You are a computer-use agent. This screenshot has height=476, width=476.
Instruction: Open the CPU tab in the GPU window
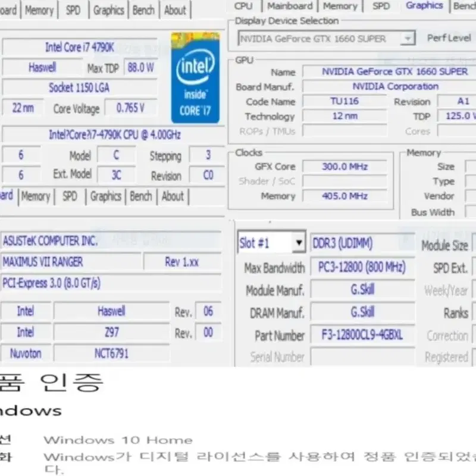coord(243,6)
